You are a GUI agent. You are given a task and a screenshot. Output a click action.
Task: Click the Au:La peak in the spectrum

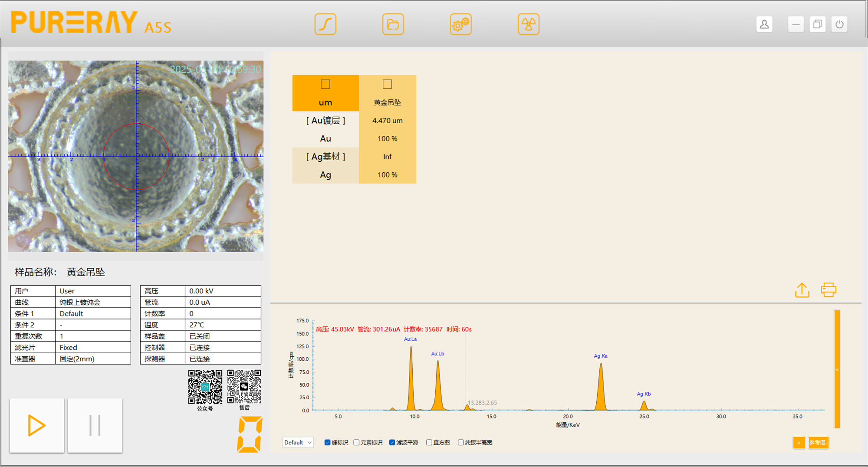coord(411,378)
